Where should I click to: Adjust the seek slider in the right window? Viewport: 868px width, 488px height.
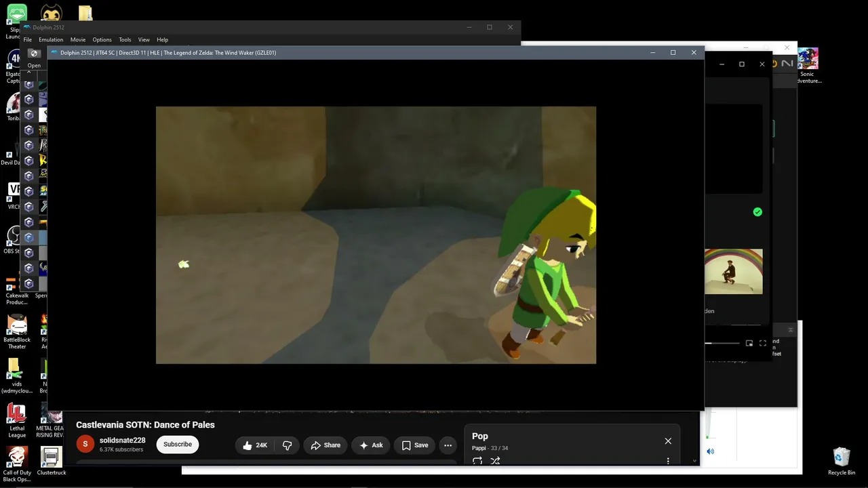722,344
